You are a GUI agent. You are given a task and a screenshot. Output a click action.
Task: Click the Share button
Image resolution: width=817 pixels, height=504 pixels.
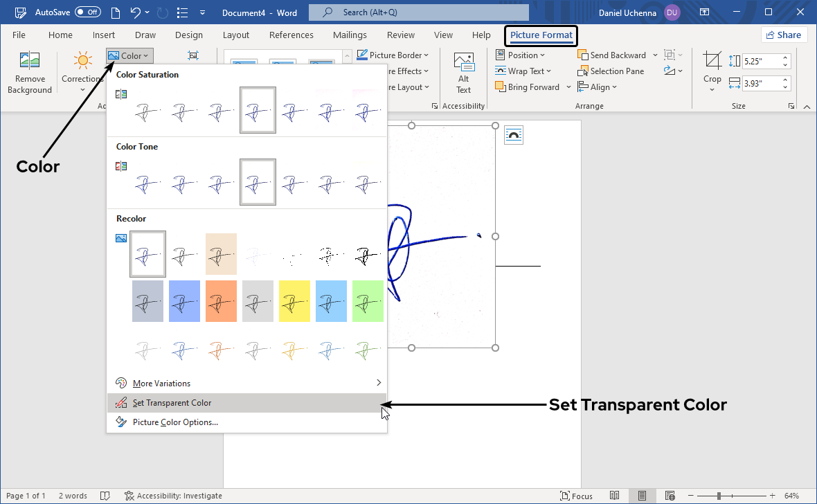[784, 34]
